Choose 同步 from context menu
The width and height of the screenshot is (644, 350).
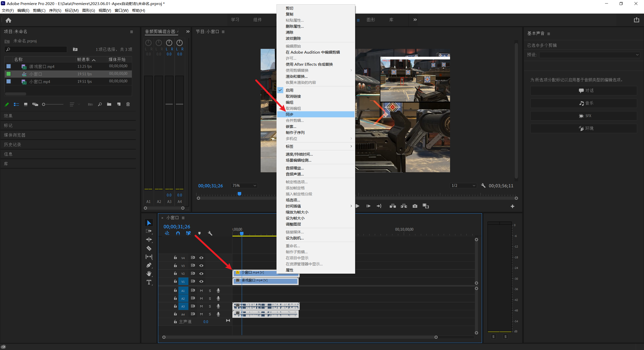[290, 114]
